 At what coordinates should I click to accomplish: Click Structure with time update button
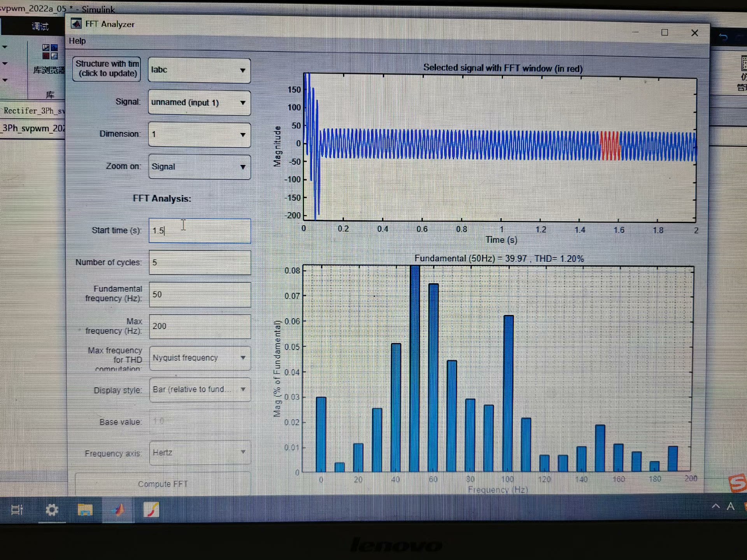107,69
